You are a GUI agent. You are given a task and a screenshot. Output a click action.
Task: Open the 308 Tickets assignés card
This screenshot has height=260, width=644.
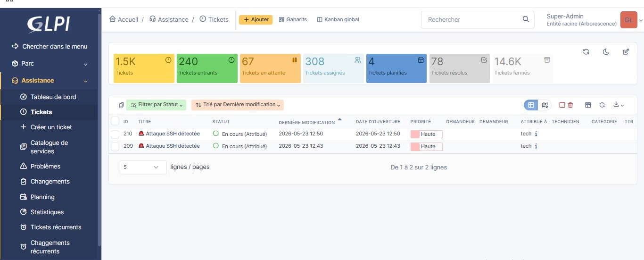coord(333,68)
